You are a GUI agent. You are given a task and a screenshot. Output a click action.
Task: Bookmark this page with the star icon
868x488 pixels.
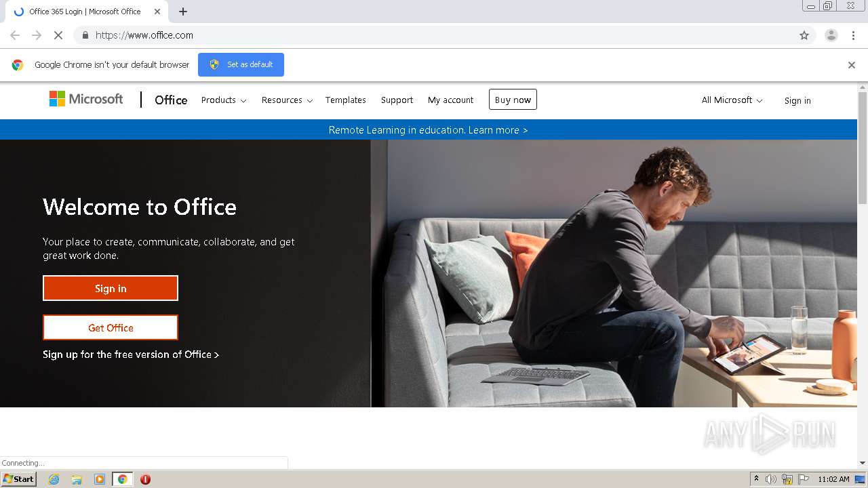804,35
